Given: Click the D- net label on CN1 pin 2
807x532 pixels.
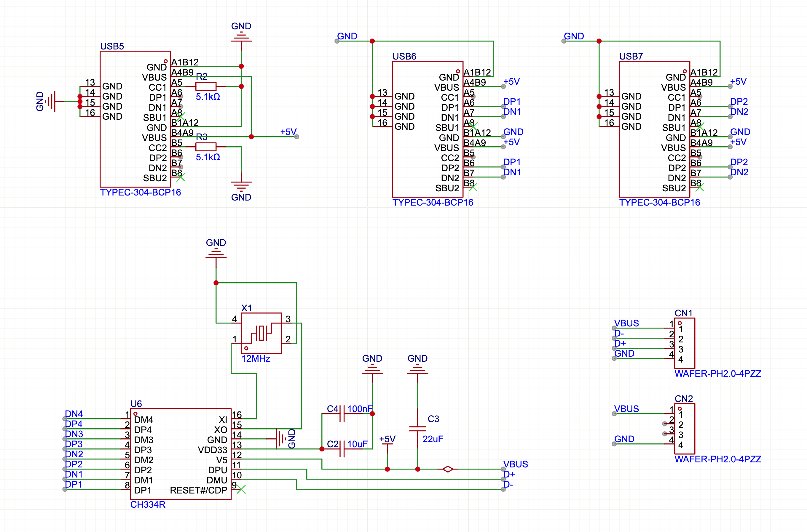Looking at the screenshot, I should point(619,334).
